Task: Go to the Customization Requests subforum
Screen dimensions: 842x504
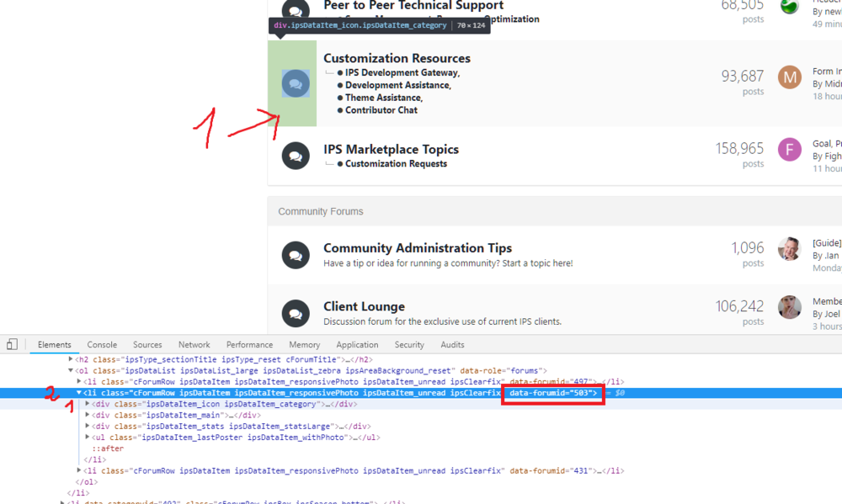Action: click(x=396, y=163)
